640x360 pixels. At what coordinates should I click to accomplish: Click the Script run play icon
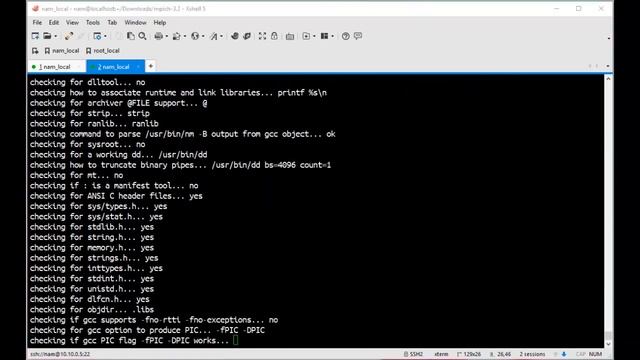coord(306,36)
